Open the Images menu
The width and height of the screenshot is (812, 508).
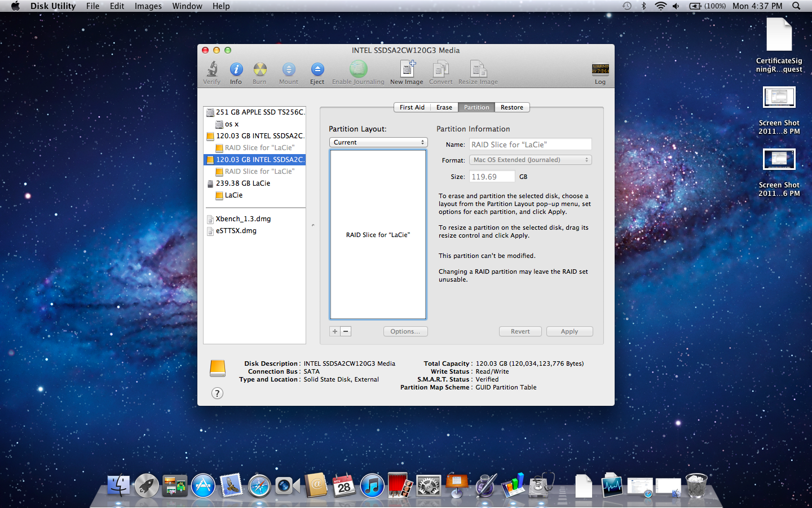148,6
